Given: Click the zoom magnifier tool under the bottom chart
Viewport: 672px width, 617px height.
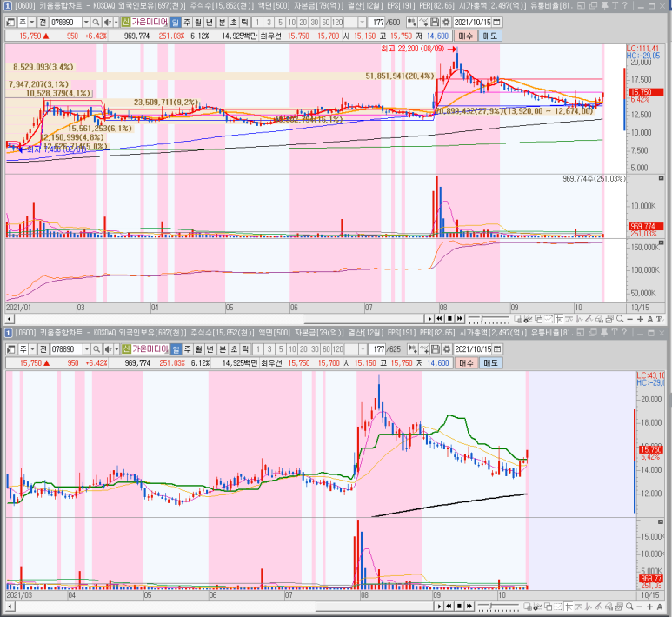Looking at the screenshot, I should tap(629, 607).
